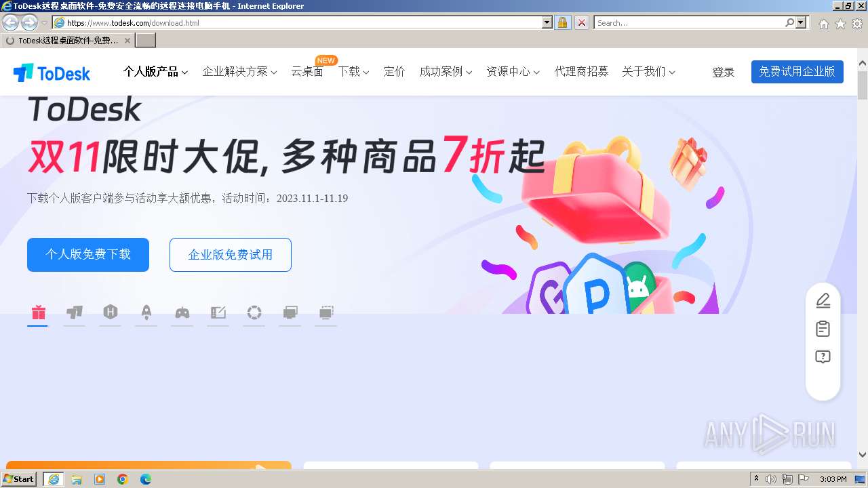
Task: Close the ToDesk tab
Action: pyautogui.click(x=127, y=41)
